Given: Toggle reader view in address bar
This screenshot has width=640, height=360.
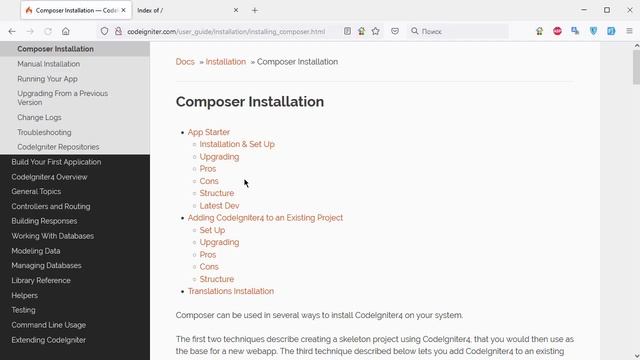Looking at the screenshot, I should point(347,31).
